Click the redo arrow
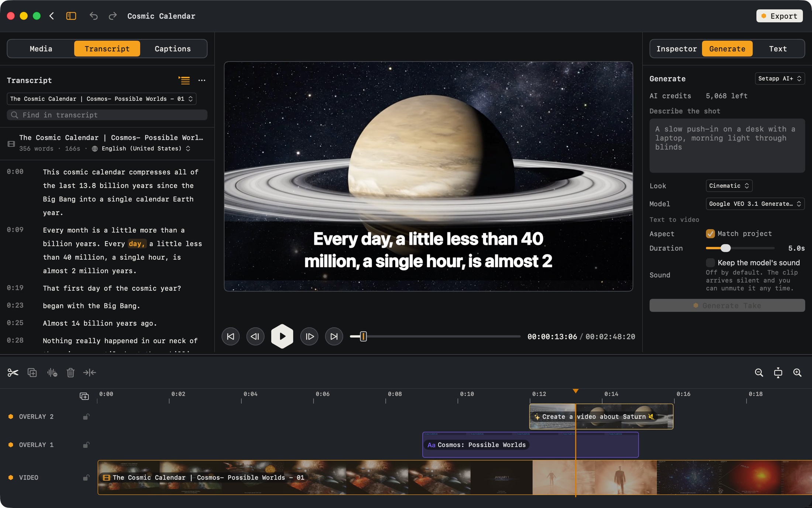The width and height of the screenshot is (812, 508). tap(113, 16)
